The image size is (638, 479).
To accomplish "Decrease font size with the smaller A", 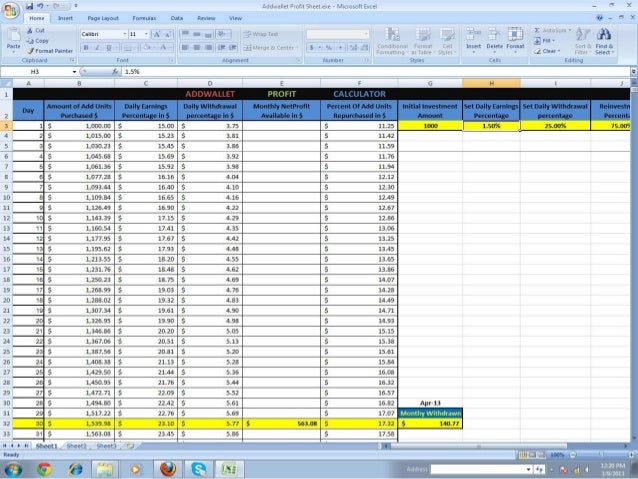I will 168,34.
